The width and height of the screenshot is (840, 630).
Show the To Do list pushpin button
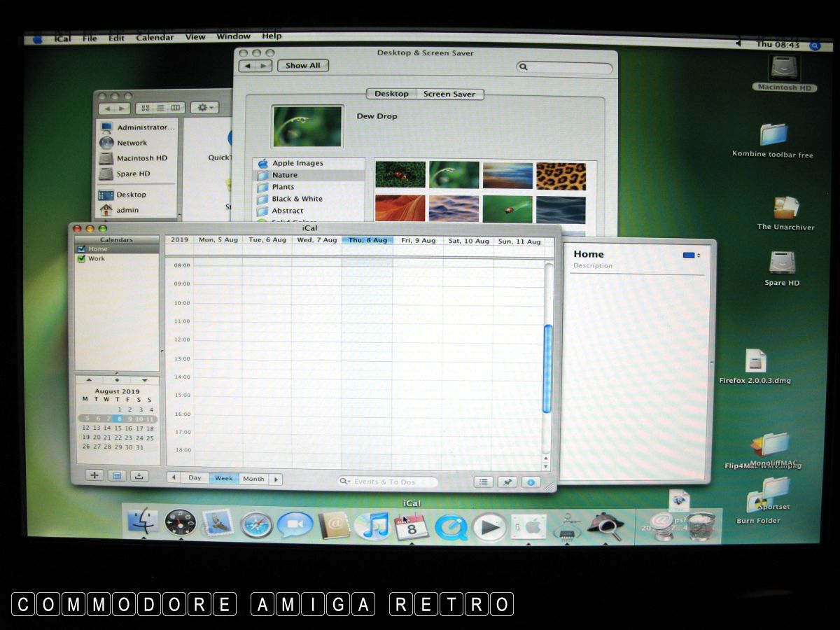pos(507,482)
